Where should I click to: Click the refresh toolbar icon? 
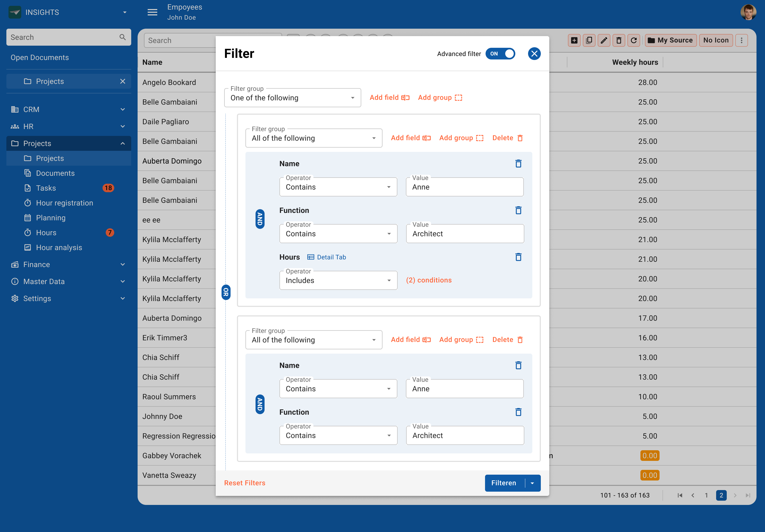coord(634,40)
